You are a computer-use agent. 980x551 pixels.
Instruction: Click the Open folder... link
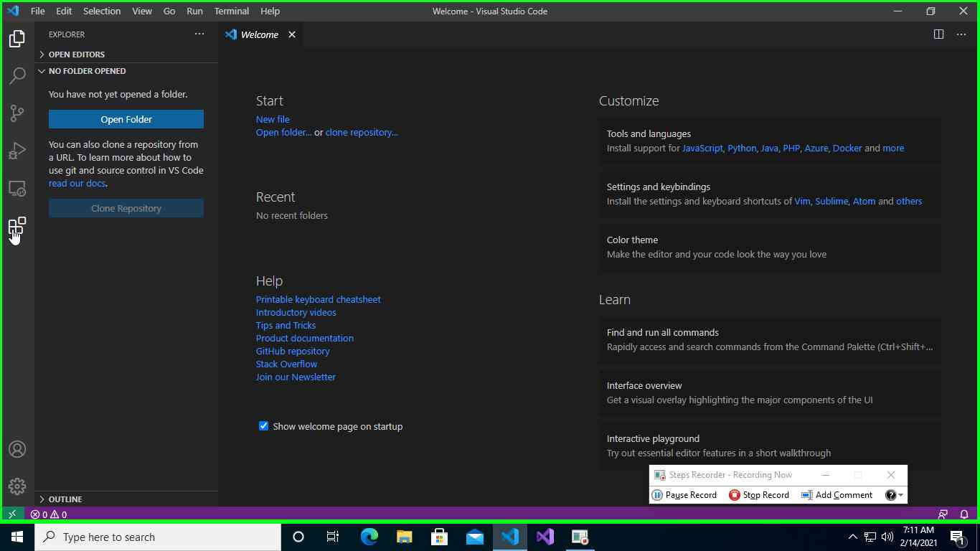284,132
